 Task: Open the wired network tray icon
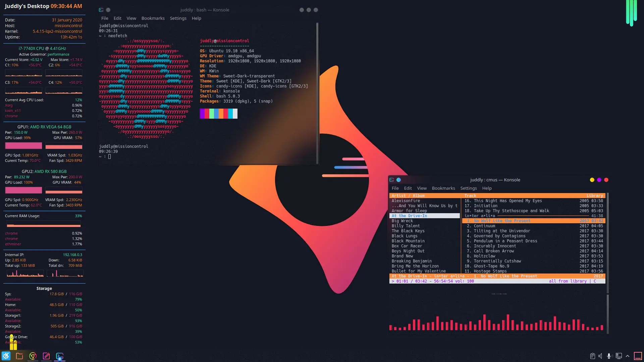[x=619, y=356]
